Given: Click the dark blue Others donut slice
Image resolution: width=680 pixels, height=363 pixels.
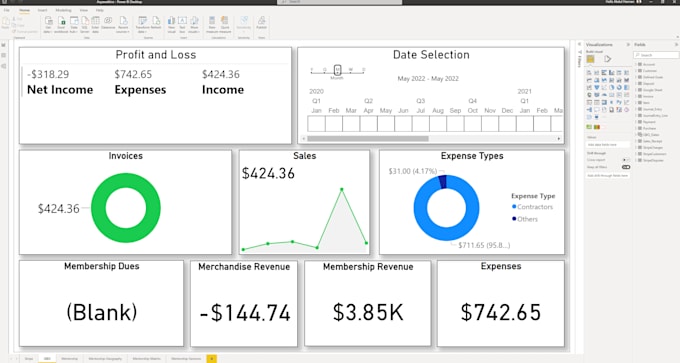Looking at the screenshot, I should tap(442, 181).
